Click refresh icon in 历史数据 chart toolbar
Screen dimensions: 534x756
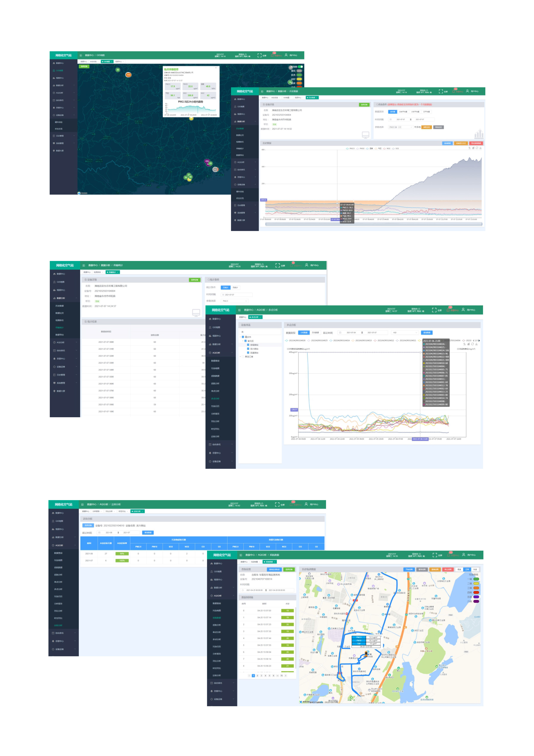tap(477, 148)
